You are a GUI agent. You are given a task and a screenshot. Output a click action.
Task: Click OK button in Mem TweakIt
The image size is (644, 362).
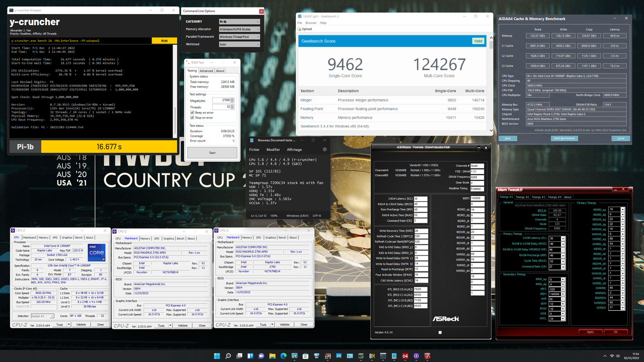coord(615,332)
